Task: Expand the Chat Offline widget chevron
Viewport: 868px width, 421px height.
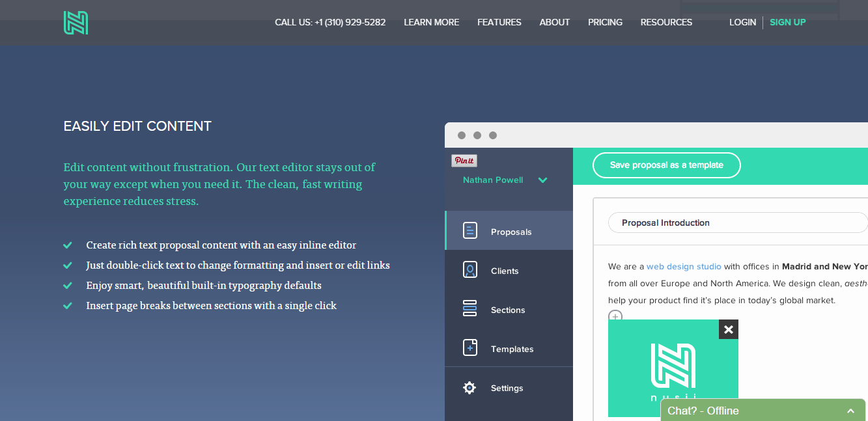Action: [x=850, y=411]
